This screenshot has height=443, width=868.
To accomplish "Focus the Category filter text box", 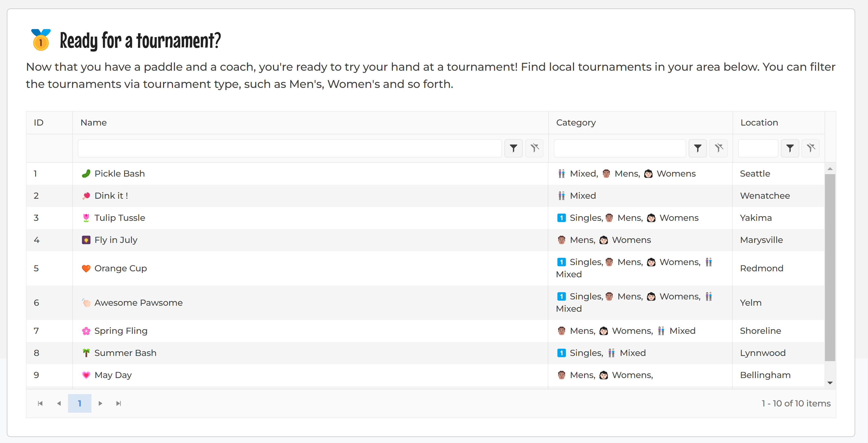I will [x=620, y=148].
